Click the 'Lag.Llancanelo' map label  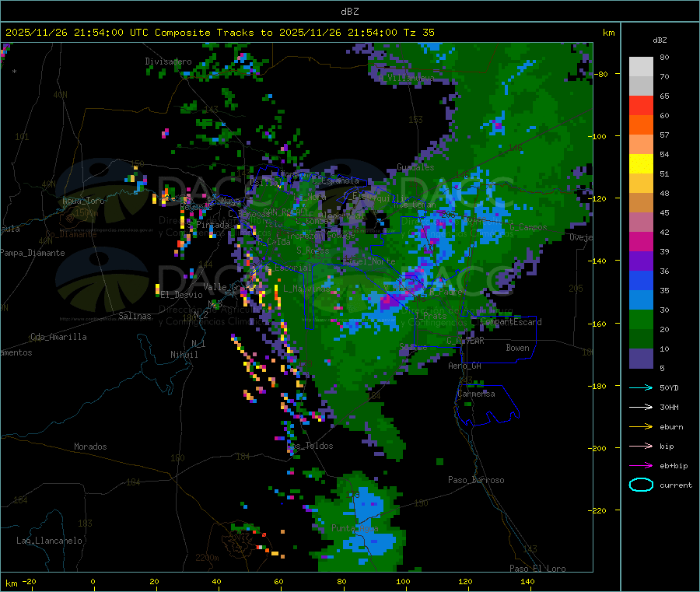(50, 541)
